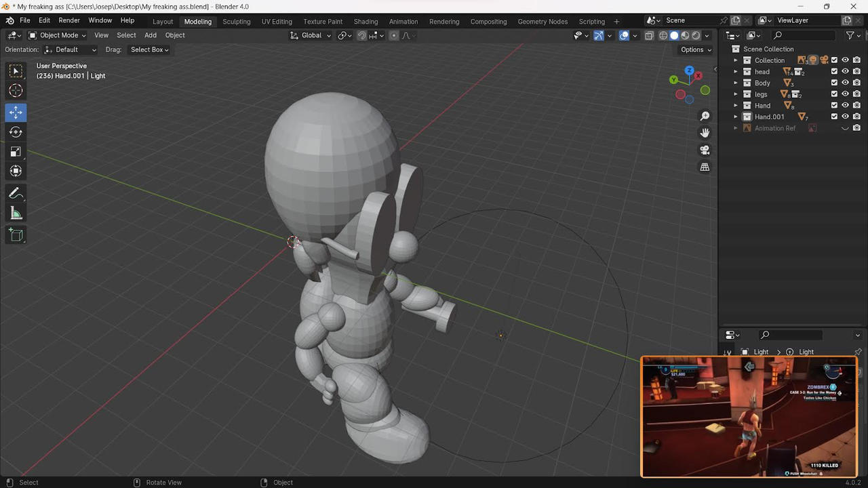Image resolution: width=868 pixels, height=488 pixels.
Task: Click the pan view hand icon
Action: click(705, 133)
